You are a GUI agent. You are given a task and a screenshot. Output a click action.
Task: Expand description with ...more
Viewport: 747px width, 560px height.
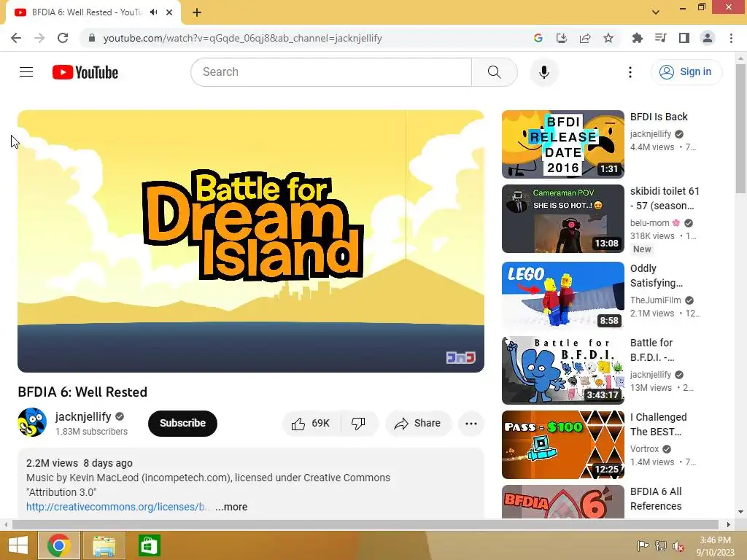[231, 507]
